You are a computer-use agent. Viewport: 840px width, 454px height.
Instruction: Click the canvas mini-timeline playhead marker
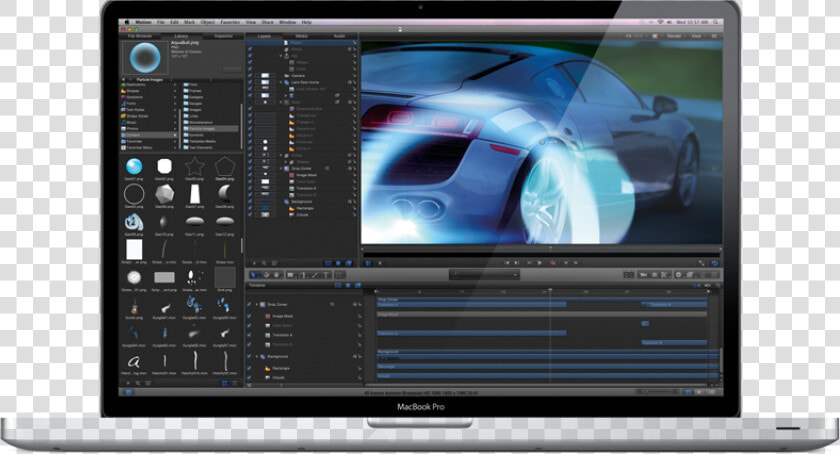[x=550, y=249]
